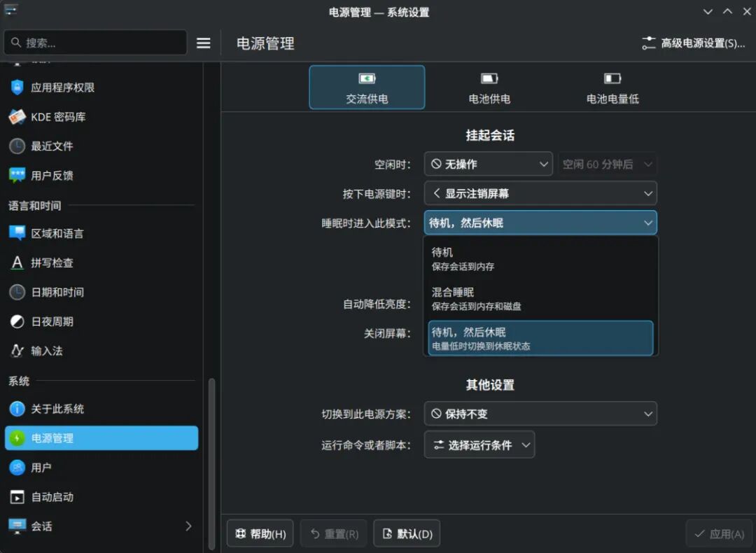Collapse the 睡眠时进入此模式 dropdown
The width and height of the screenshot is (756, 553).
(540, 223)
